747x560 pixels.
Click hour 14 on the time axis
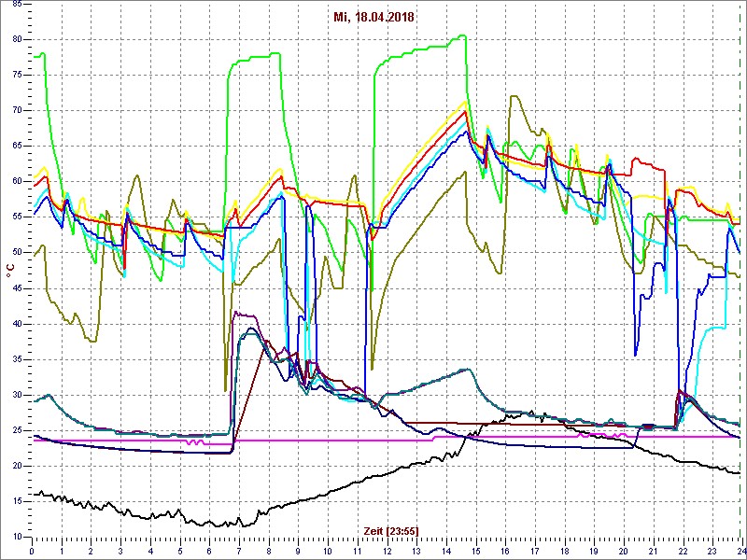[446, 552]
